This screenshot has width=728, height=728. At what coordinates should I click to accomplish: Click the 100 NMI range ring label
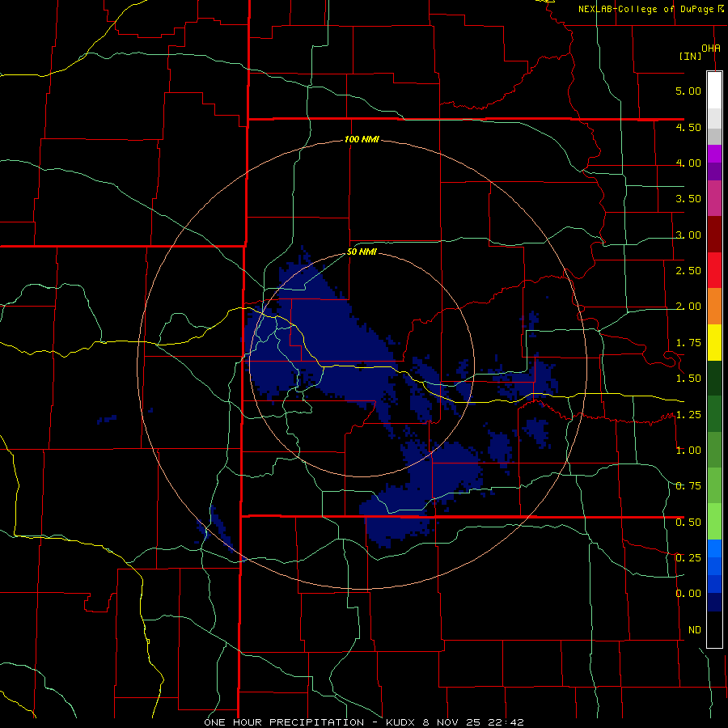point(362,139)
